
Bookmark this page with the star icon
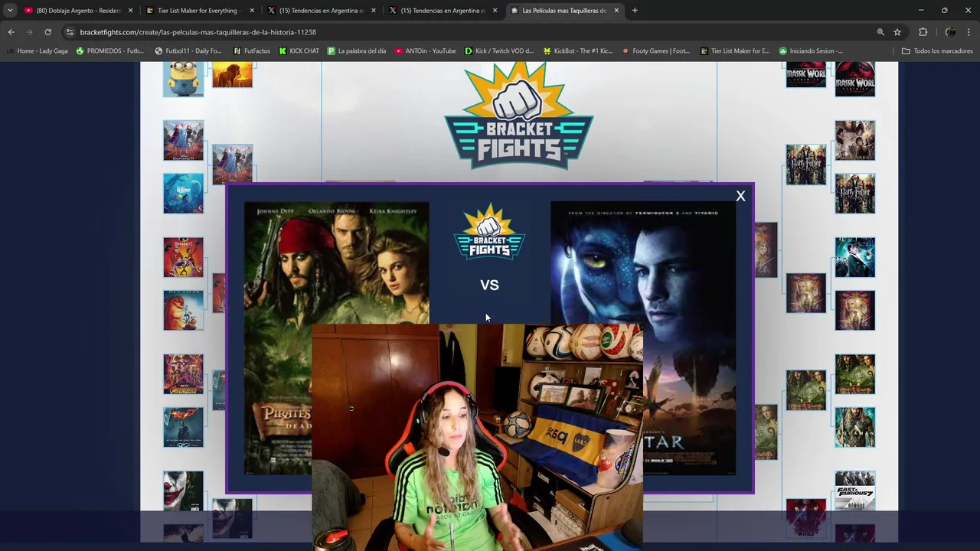[x=897, y=32]
